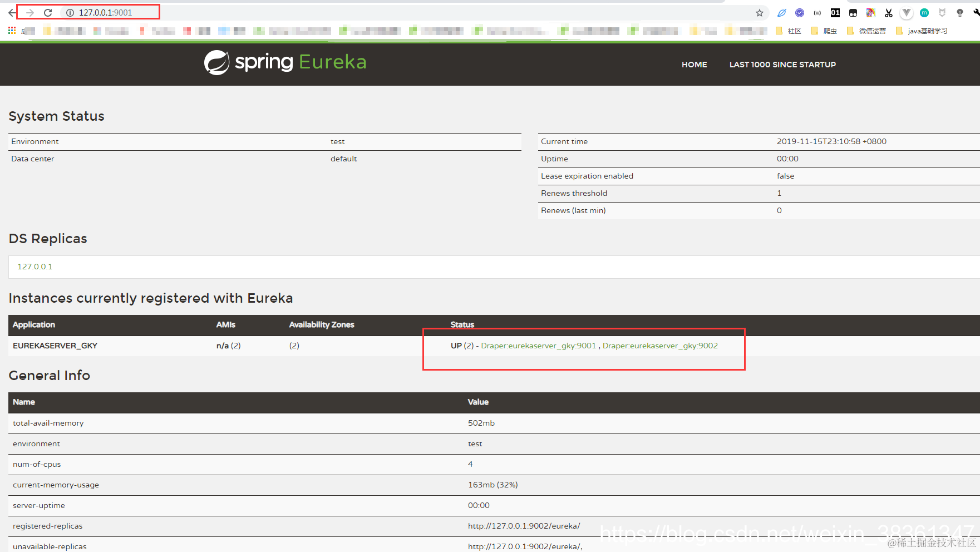Click the Environment value test in System Status
The width and height of the screenshot is (980, 552).
coord(337,141)
